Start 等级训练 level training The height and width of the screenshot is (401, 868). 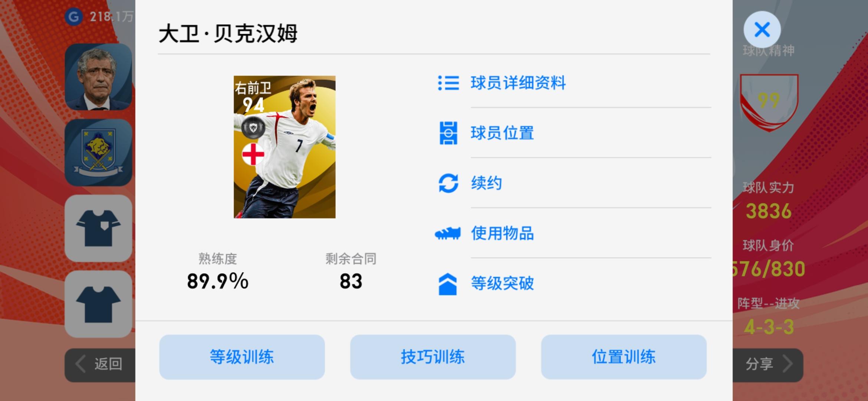[x=242, y=357]
